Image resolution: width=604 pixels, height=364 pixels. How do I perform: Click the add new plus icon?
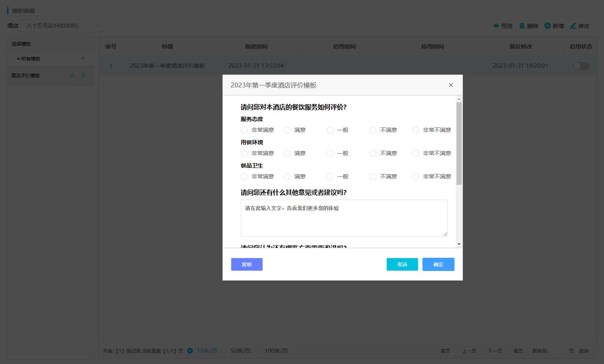click(x=547, y=26)
